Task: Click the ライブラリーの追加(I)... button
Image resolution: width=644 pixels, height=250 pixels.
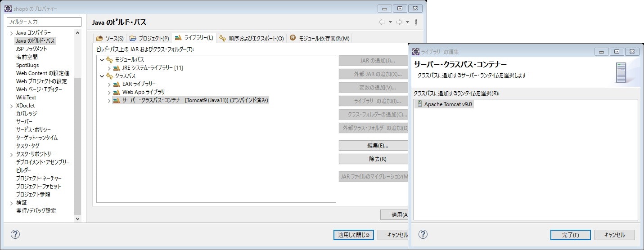Action: click(374, 101)
